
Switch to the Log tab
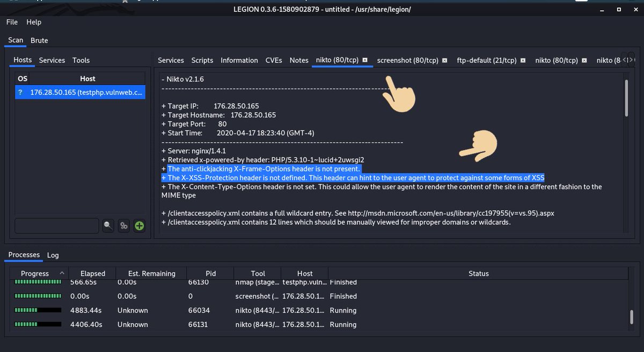(53, 255)
